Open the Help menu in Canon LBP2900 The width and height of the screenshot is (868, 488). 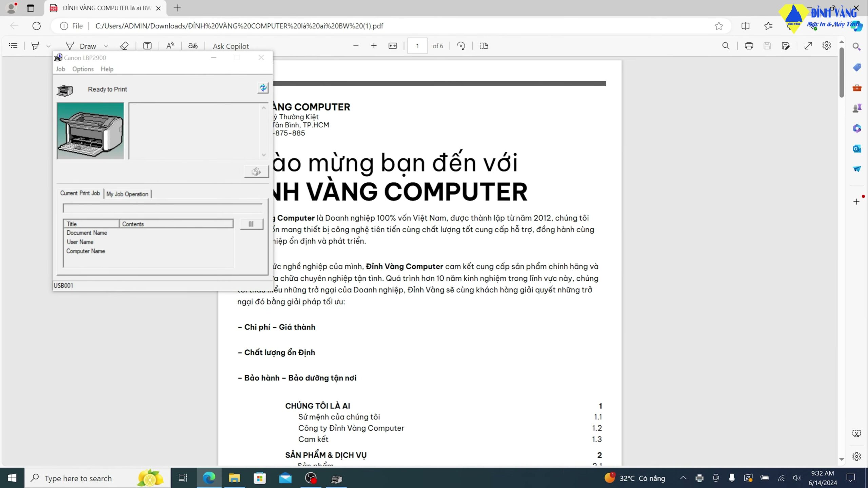107,69
